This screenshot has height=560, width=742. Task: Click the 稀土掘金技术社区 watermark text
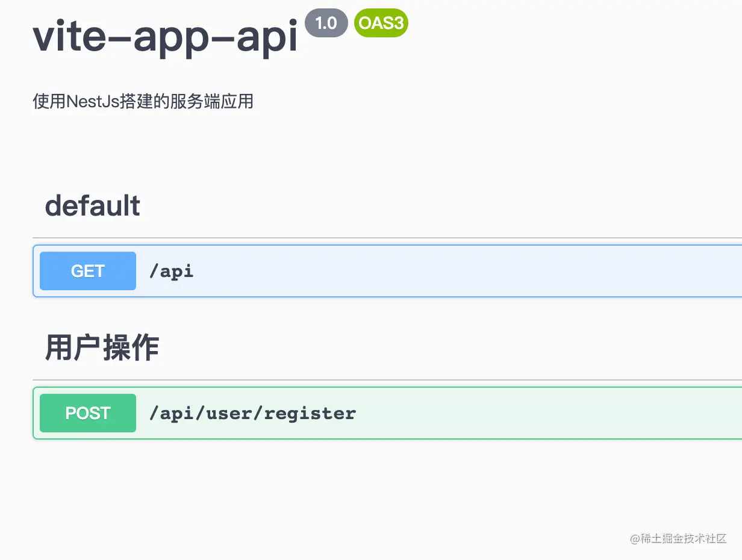click(x=683, y=539)
